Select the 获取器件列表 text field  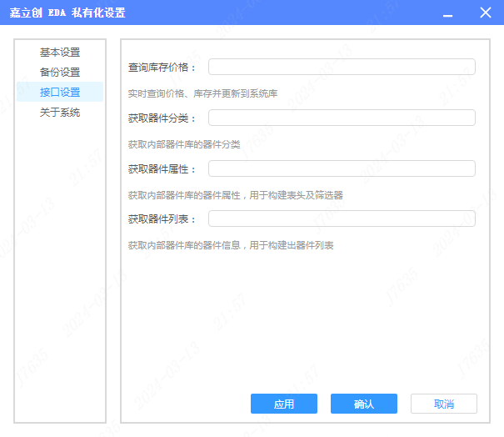point(342,219)
